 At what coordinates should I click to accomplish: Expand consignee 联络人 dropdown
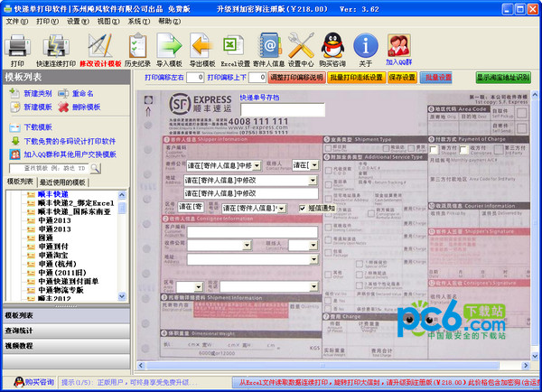point(313,245)
